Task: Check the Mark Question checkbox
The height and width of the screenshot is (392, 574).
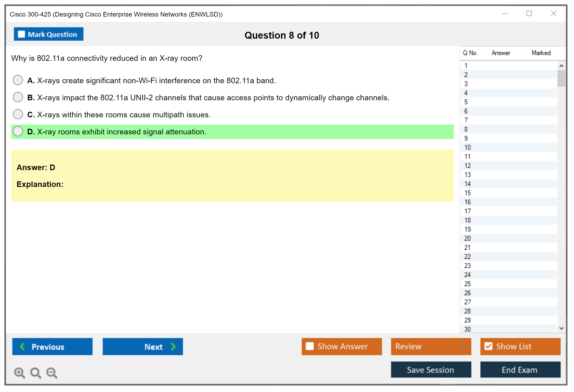Action: click(21, 34)
